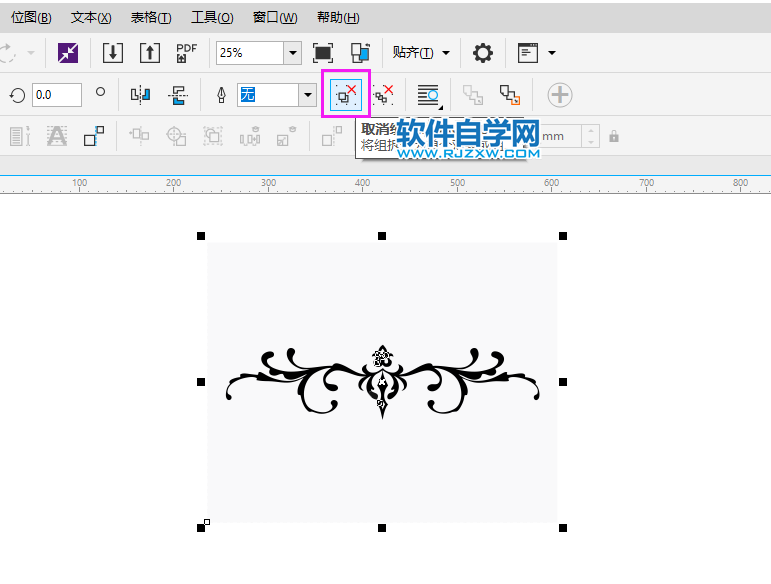Image resolution: width=771 pixels, height=584 pixels.
Task: Click the mirror vertically icon
Action: pyautogui.click(x=178, y=95)
